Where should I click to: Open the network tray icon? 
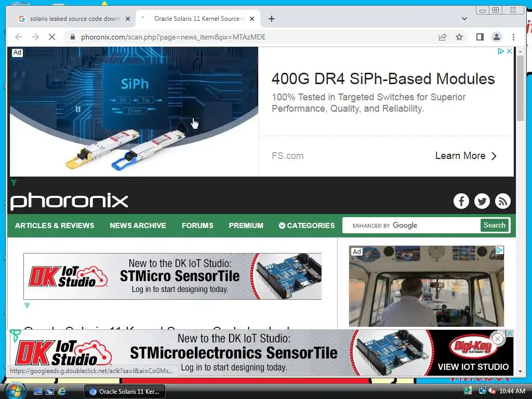(x=482, y=391)
